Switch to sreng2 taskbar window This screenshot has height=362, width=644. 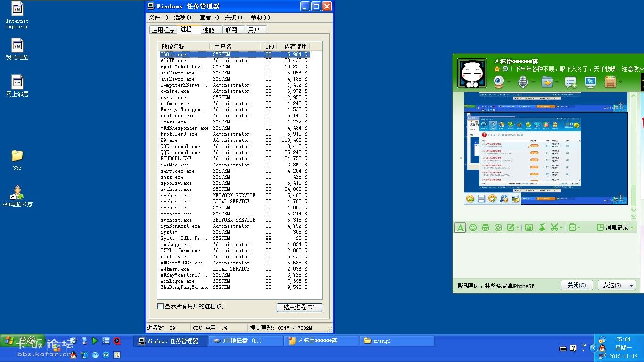tap(396, 341)
